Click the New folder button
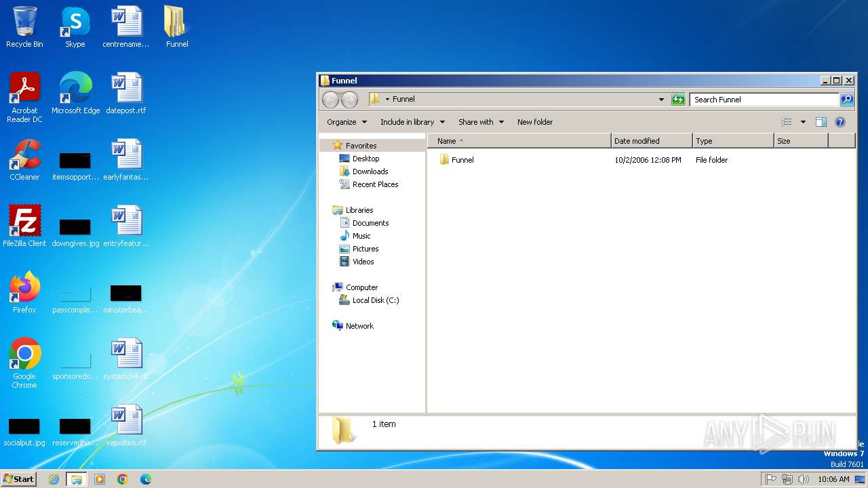The image size is (868, 488). tap(535, 122)
